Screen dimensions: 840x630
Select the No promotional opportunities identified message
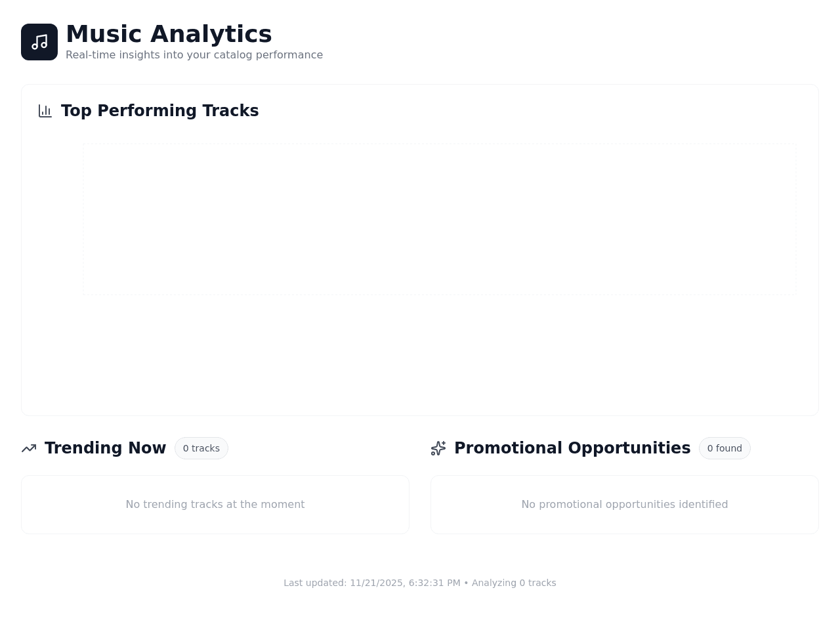click(x=625, y=505)
